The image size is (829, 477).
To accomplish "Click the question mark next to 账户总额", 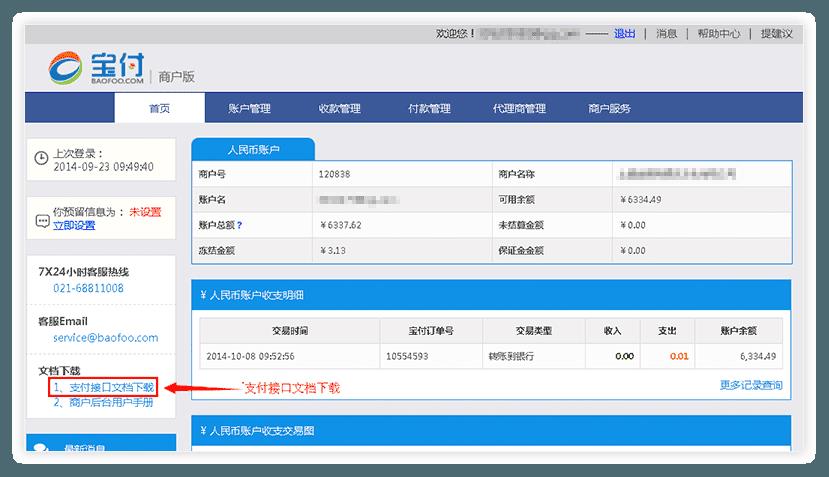I will [x=240, y=225].
